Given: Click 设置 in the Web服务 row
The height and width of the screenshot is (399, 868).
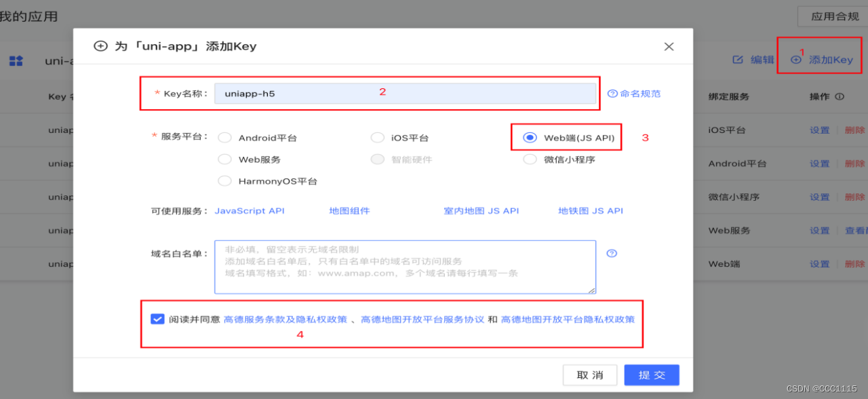Looking at the screenshot, I should tap(819, 231).
